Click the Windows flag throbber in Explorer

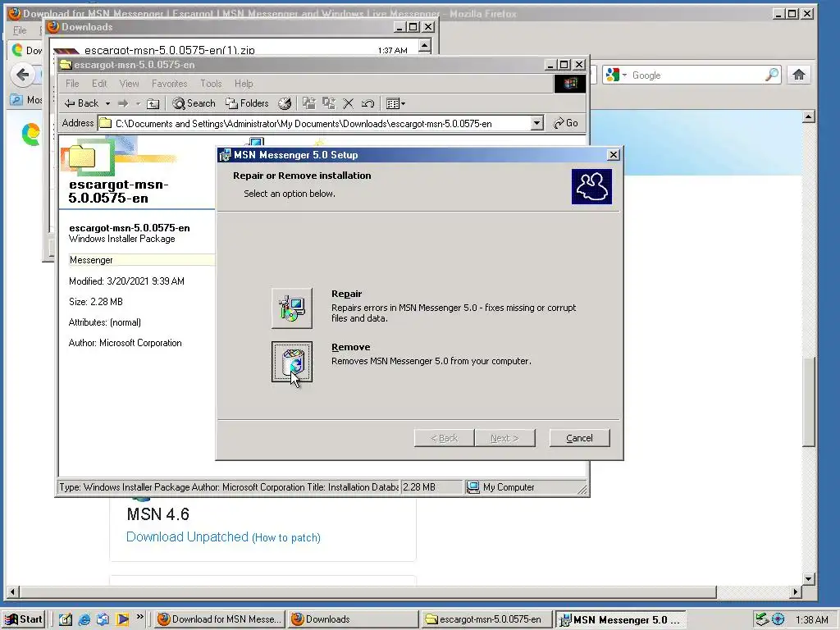570,83
